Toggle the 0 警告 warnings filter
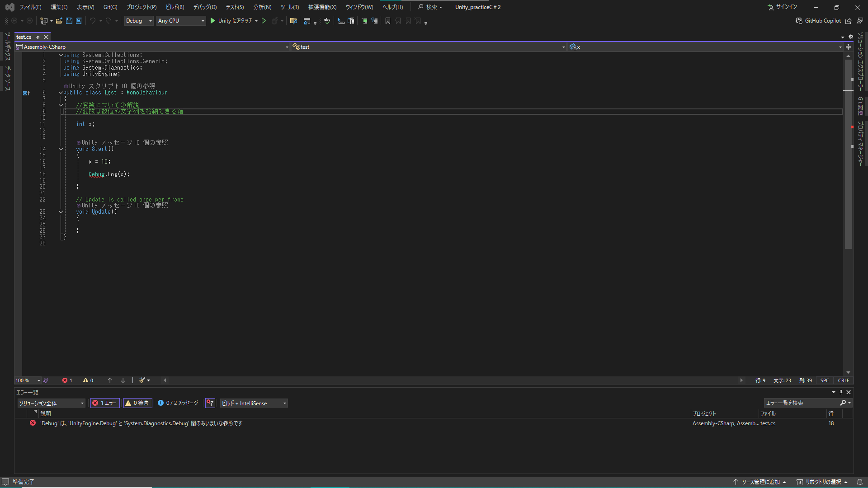The image size is (868, 488). click(137, 403)
